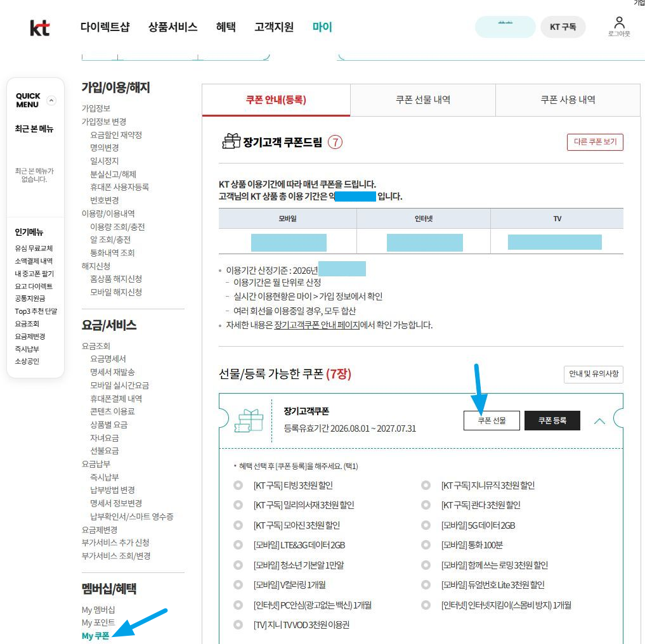Screen dimensions: 645x644
Task: Select [인터넷] 인터넷지킴이 1개월 option
Action: pyautogui.click(x=426, y=605)
